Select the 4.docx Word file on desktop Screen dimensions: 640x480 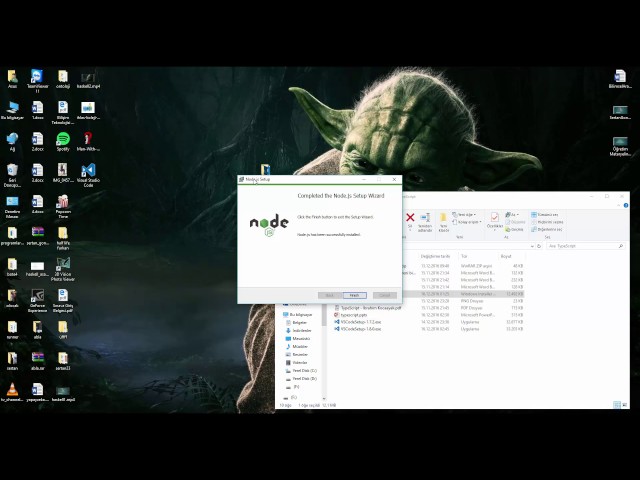(x=38, y=204)
